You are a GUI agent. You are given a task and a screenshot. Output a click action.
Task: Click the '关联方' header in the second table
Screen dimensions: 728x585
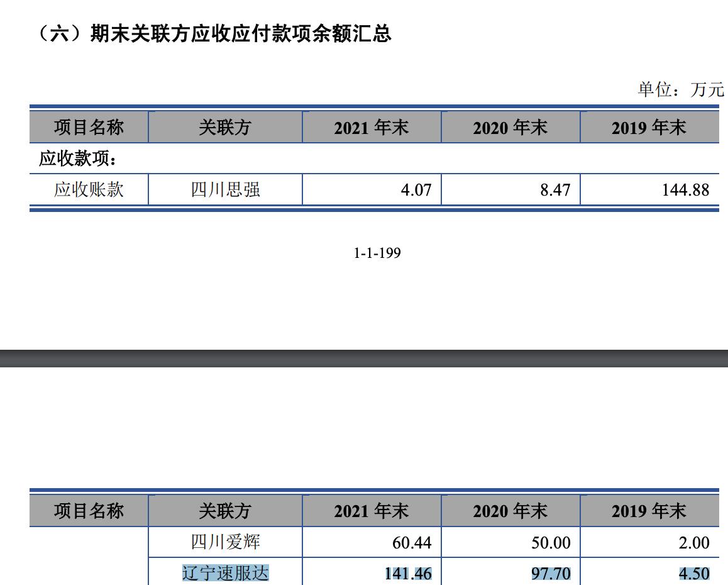pyautogui.click(x=225, y=511)
